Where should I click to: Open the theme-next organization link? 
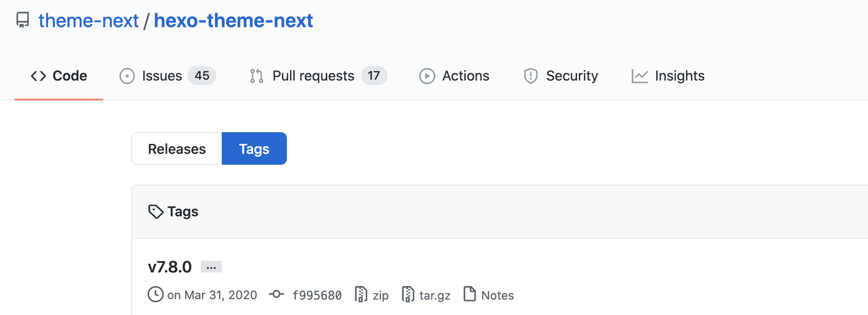(x=88, y=21)
